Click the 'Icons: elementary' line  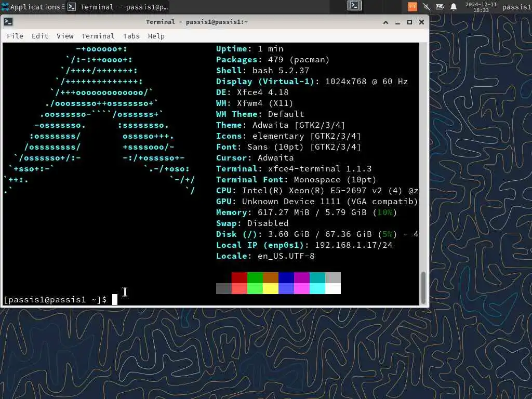click(x=288, y=136)
